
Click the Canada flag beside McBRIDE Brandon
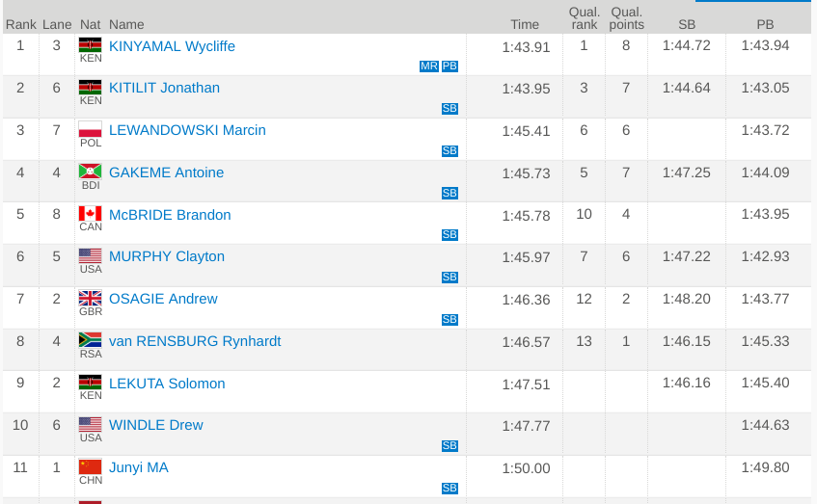click(x=90, y=214)
